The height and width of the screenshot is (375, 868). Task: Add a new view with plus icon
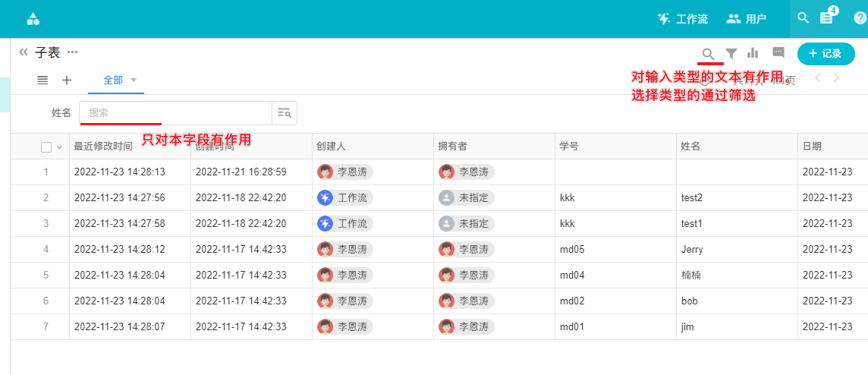[67, 80]
